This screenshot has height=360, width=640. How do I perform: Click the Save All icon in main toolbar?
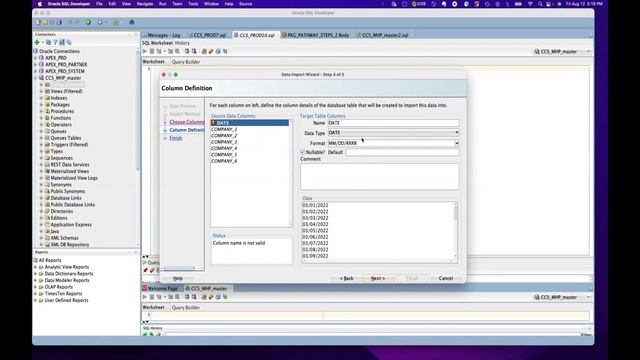pos(59,22)
